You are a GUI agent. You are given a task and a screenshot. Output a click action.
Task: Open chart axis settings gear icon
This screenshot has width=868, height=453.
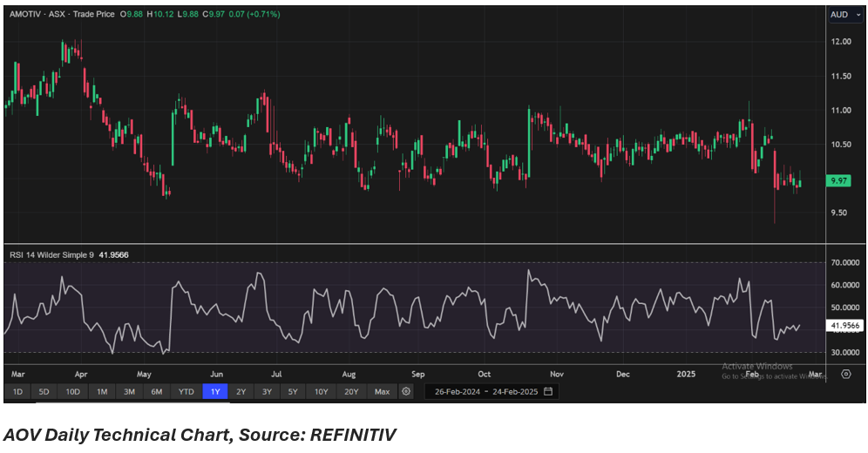coord(846,374)
